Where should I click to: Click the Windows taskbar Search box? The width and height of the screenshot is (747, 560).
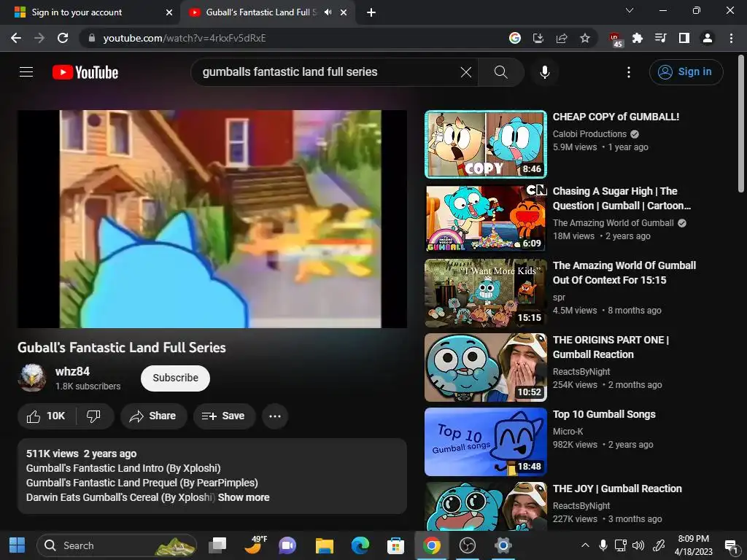click(x=117, y=545)
